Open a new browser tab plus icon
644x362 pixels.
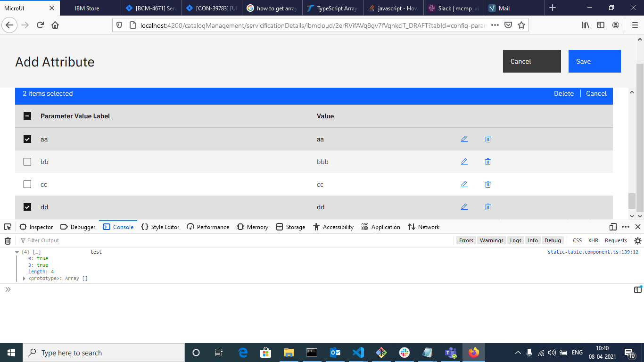click(553, 8)
